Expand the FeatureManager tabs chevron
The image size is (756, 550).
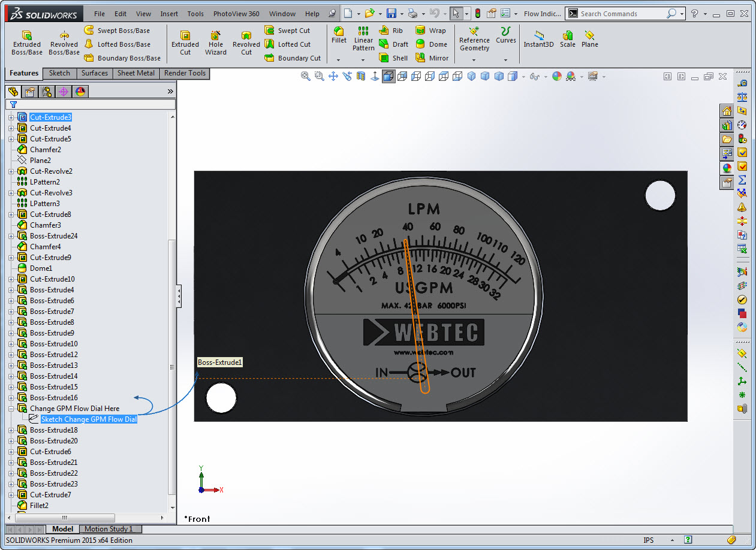click(x=170, y=92)
